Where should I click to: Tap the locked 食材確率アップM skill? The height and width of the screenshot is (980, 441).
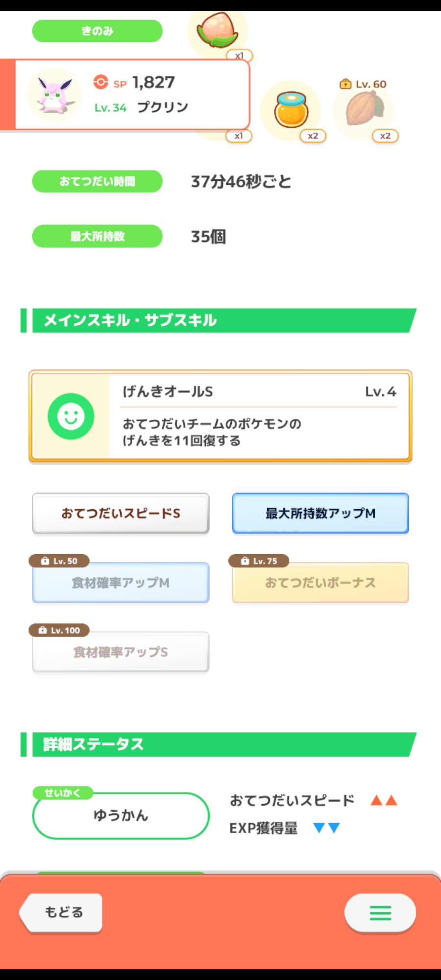[x=121, y=583]
